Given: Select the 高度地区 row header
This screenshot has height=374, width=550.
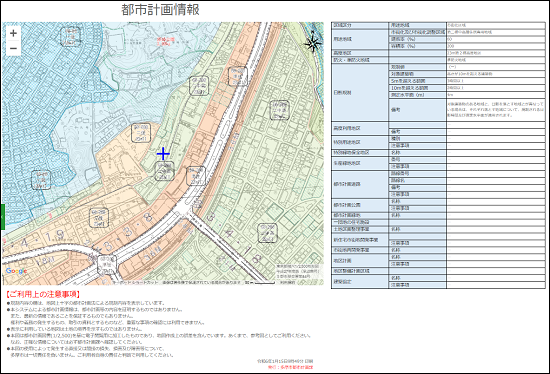Looking at the screenshot, I should click(360, 53).
